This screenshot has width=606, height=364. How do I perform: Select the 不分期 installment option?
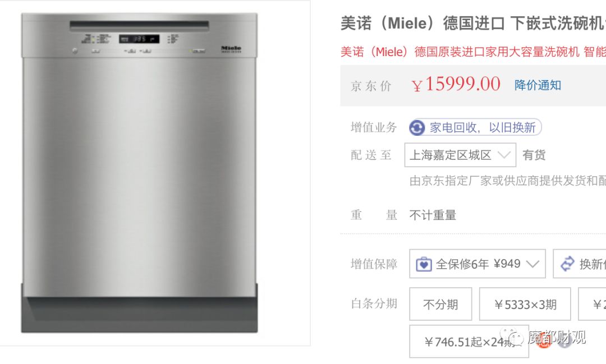click(x=440, y=305)
